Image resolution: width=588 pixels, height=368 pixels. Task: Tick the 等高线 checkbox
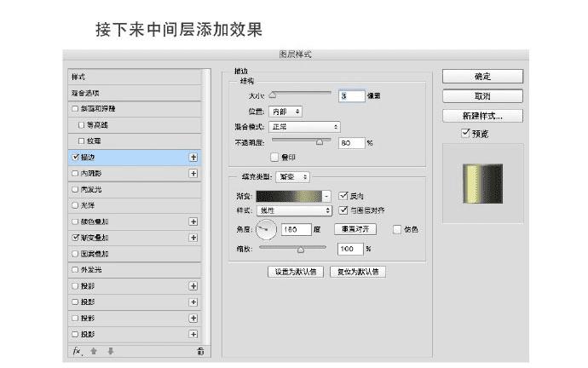click(x=81, y=125)
